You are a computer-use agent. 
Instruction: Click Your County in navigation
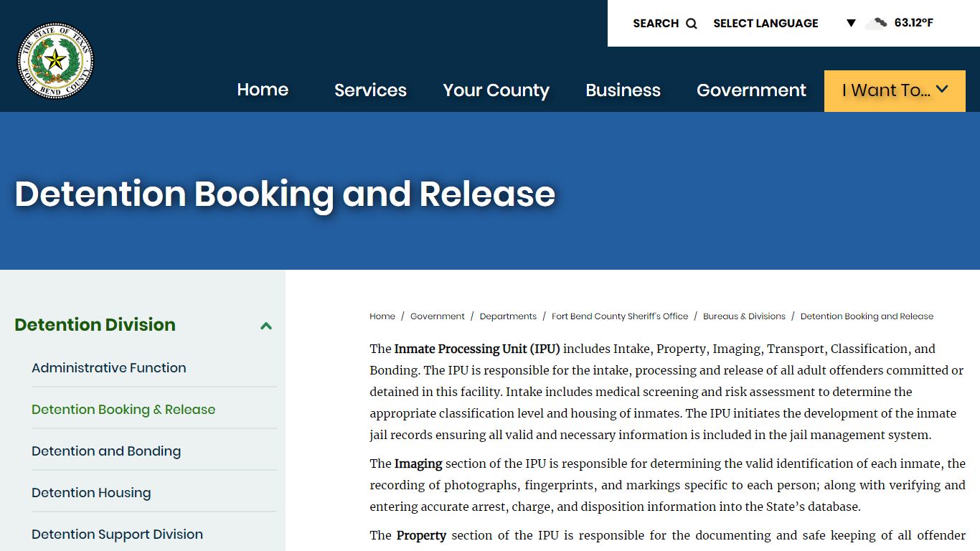click(x=496, y=90)
